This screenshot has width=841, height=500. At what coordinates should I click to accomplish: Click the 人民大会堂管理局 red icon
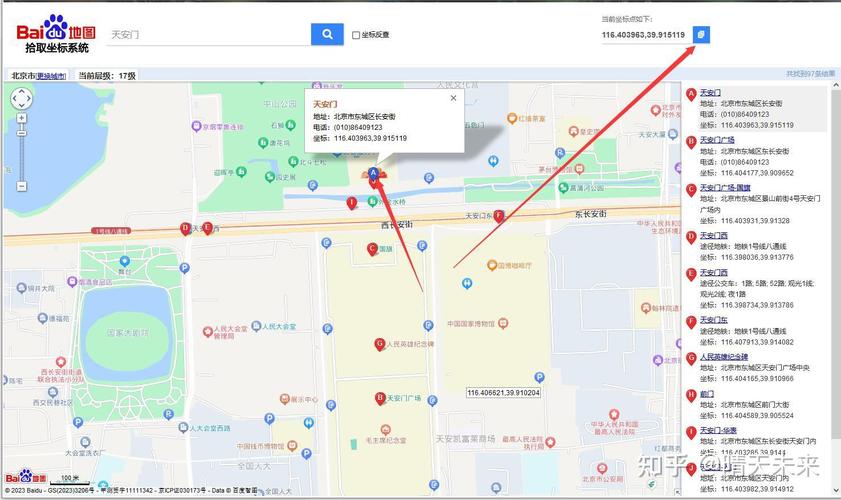[208, 332]
